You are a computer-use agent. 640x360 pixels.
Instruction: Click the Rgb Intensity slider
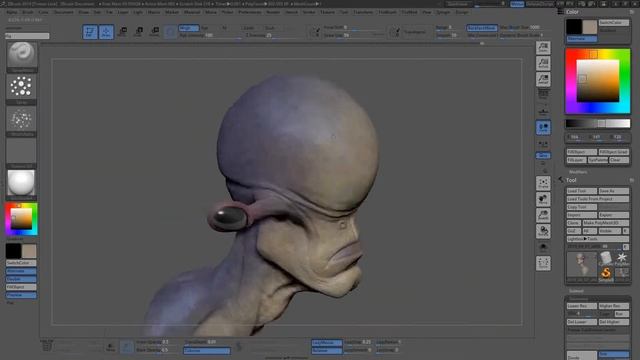pos(209,36)
